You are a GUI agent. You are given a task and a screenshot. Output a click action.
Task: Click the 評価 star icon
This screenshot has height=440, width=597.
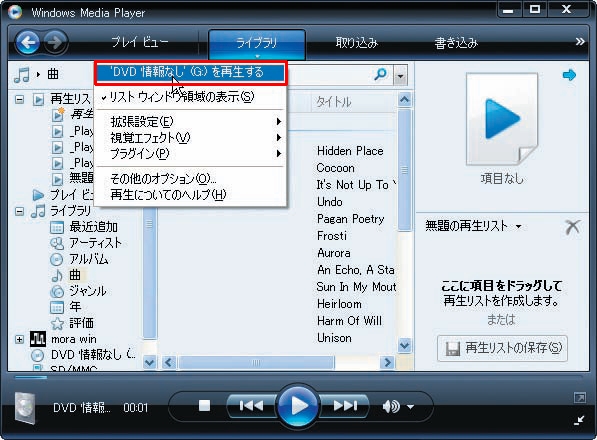pyautogui.click(x=57, y=323)
